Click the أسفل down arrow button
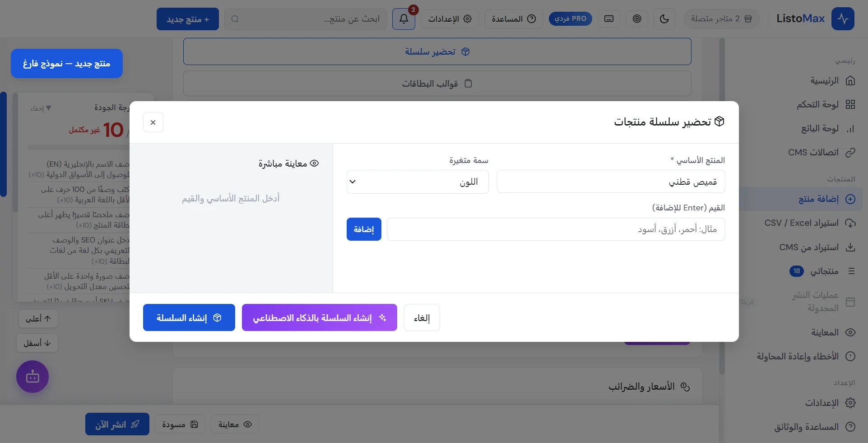 coord(37,343)
